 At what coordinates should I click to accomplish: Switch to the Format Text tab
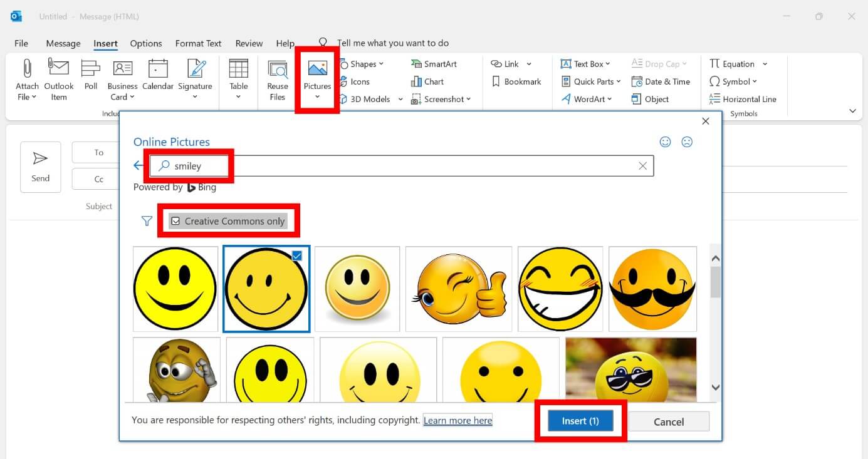click(198, 43)
